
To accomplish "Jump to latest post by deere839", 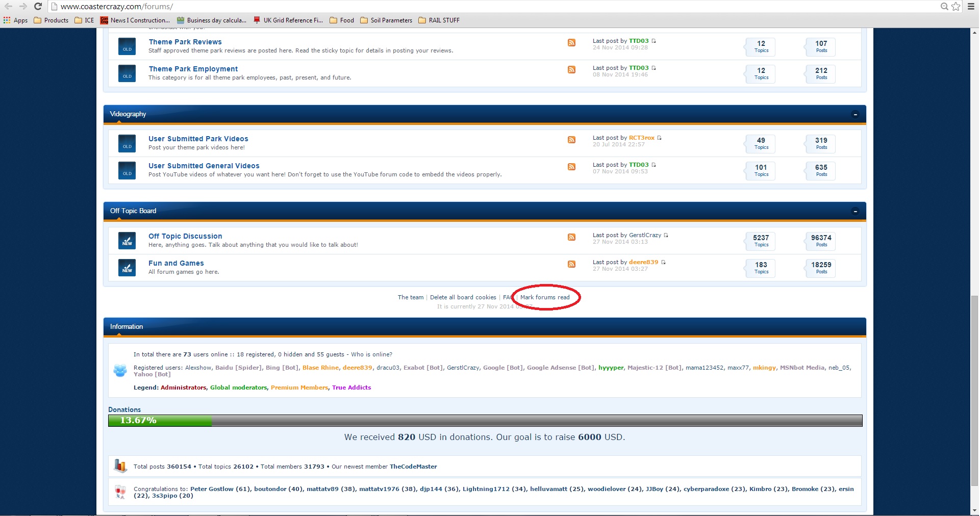I will 663,262.
